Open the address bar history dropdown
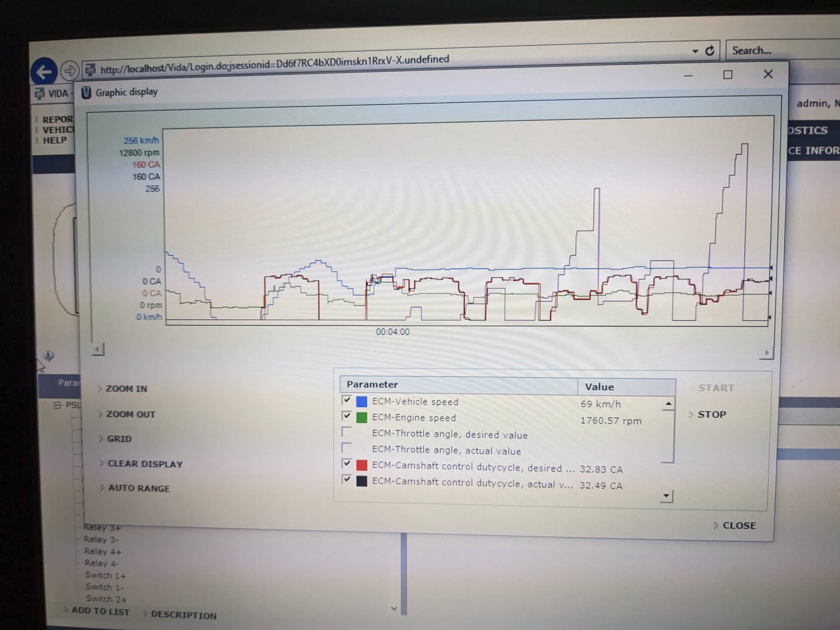The image size is (840, 630). pyautogui.click(x=695, y=51)
